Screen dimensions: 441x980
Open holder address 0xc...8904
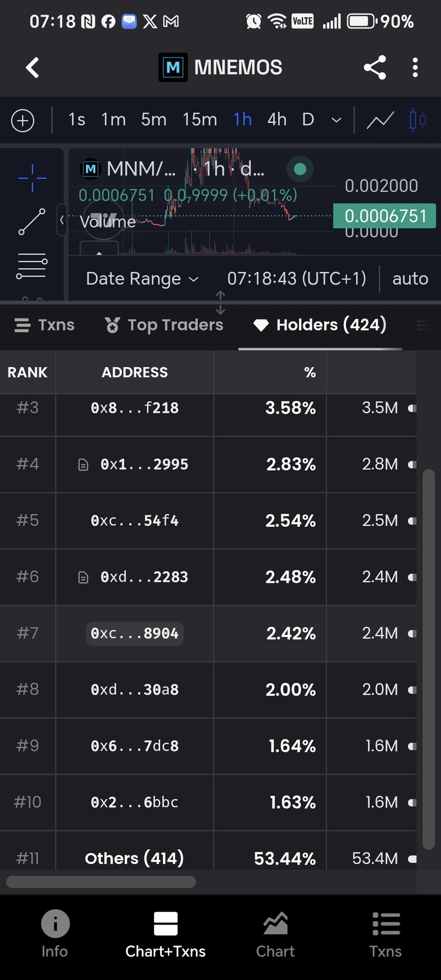point(135,634)
